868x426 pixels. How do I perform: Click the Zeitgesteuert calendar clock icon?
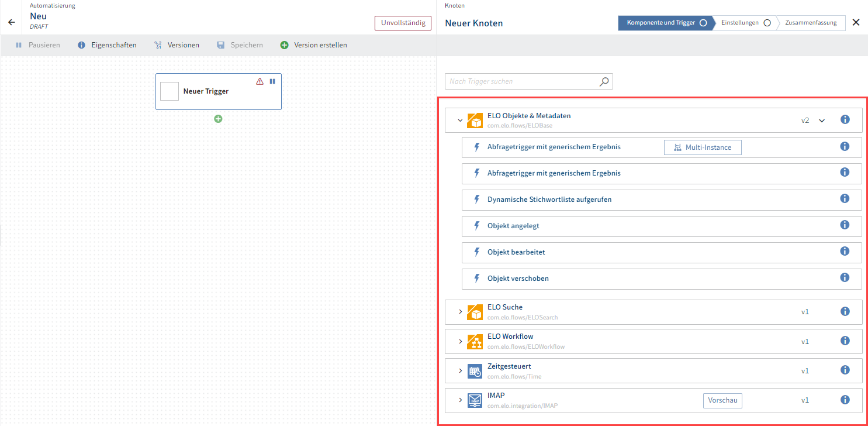coord(475,371)
